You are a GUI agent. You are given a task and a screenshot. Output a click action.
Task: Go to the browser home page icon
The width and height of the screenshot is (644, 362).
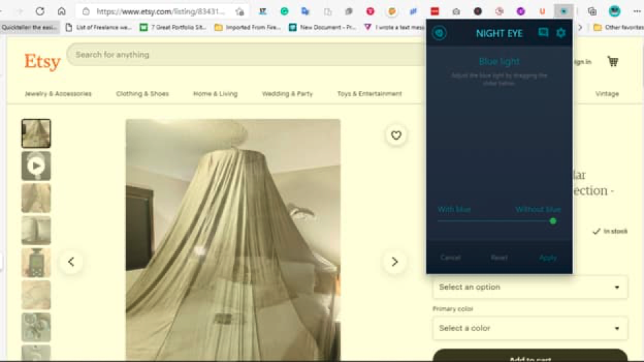coord(62,11)
